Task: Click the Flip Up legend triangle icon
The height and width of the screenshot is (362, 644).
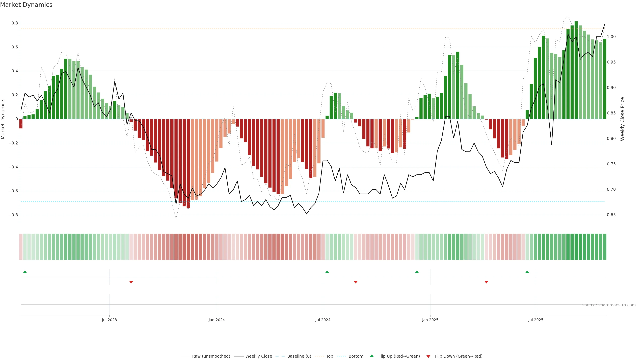Action: [x=372, y=356]
